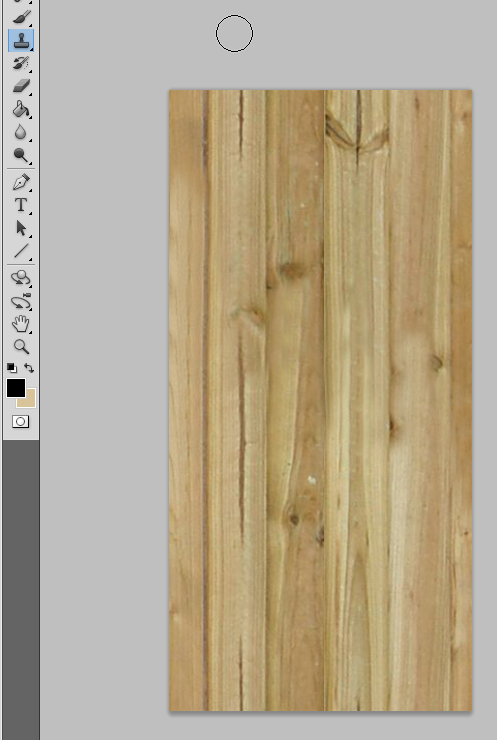Activate the Paint Bucket tool
Viewport: 497px width, 740px height.
21,109
